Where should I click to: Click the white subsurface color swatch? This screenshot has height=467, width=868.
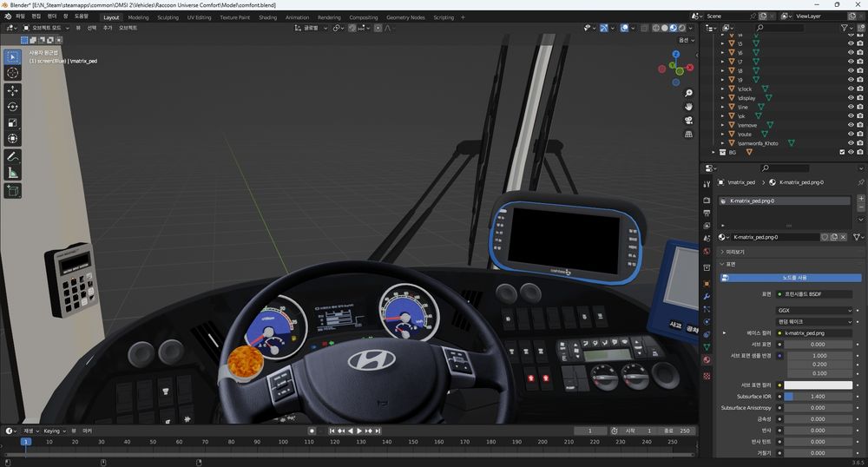[819, 385]
